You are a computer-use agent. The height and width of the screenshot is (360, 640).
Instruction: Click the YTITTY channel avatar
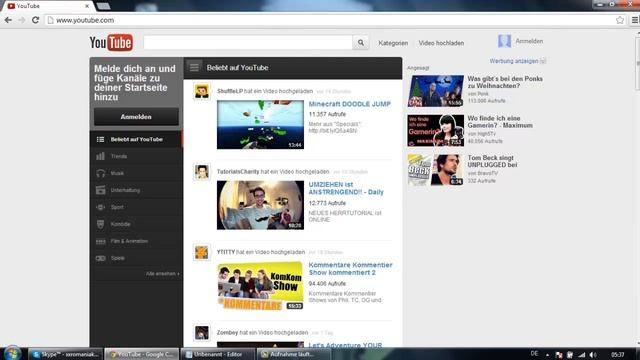(202, 252)
